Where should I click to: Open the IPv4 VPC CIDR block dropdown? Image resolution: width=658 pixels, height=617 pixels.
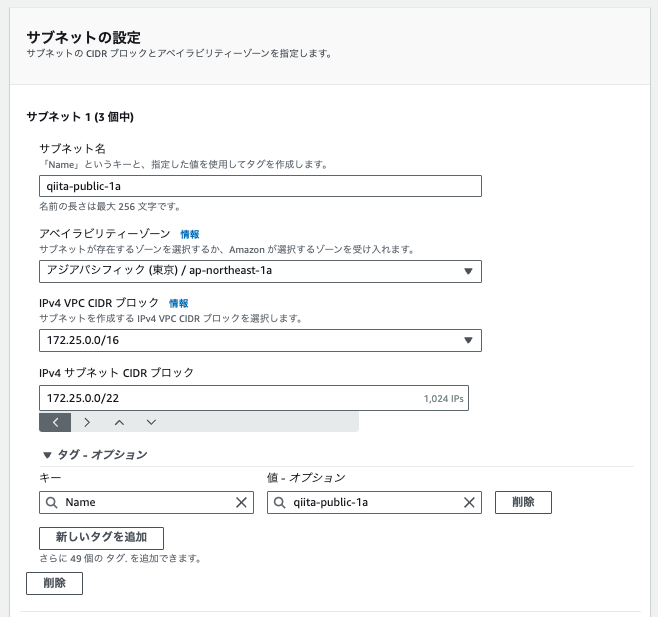(x=260, y=340)
